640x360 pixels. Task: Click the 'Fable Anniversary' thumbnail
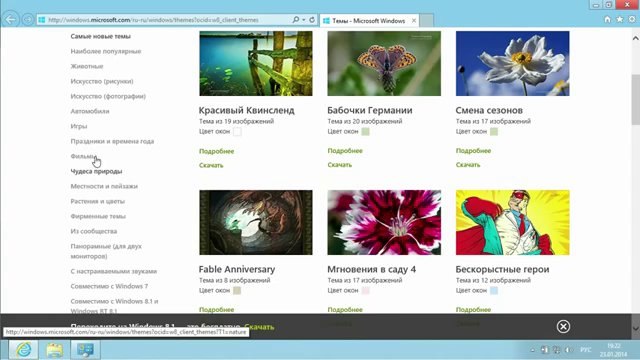(256, 222)
